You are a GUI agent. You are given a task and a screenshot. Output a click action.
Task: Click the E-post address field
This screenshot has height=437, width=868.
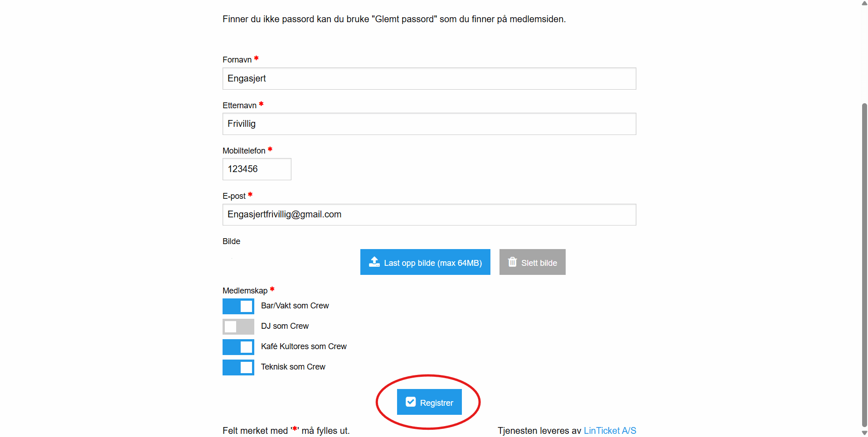pyautogui.click(x=429, y=215)
